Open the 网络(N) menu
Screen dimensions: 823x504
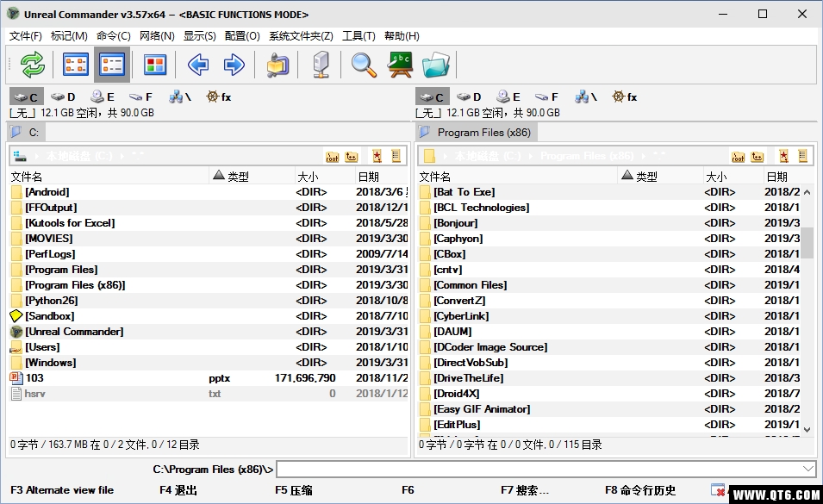click(157, 35)
